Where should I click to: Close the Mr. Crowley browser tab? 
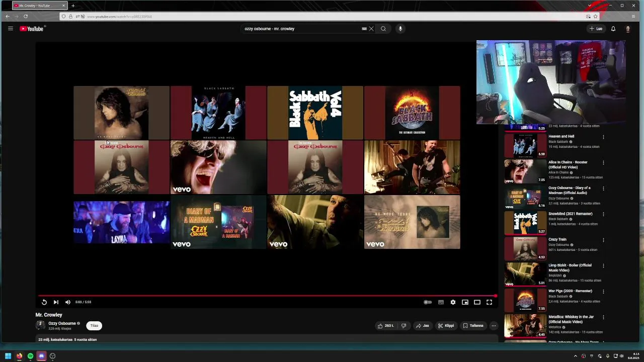[x=64, y=6]
